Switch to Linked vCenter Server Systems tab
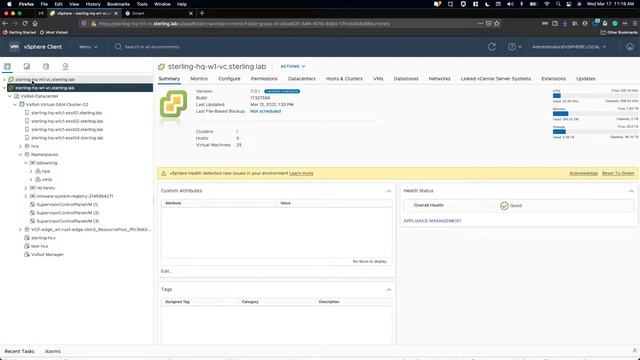This screenshot has width=640, height=360. coord(496,79)
